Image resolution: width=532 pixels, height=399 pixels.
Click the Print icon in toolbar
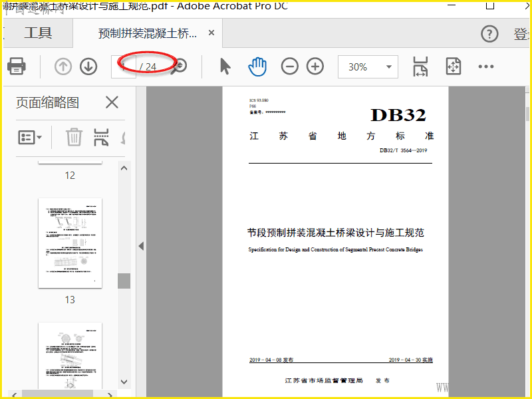pos(16,66)
